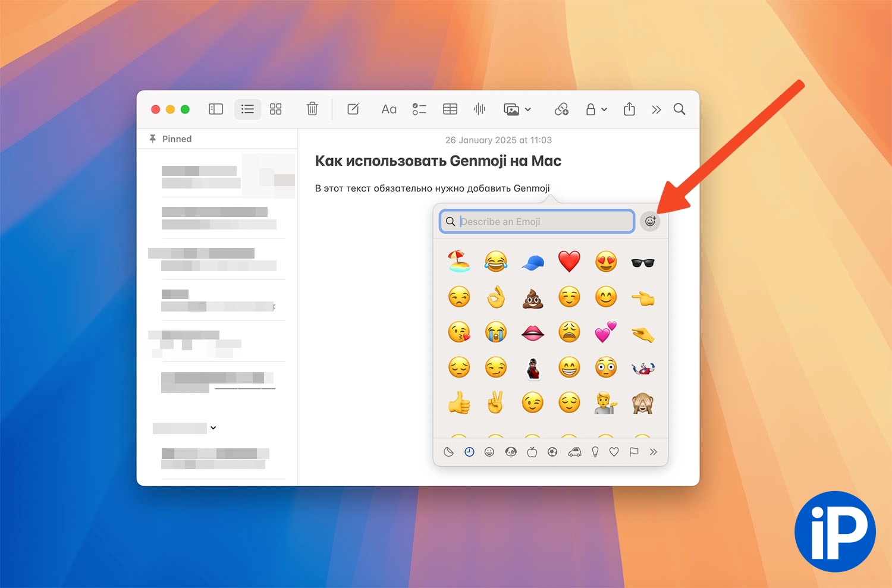Pick the pile of poo emoji
This screenshot has height=588, width=892.
click(533, 297)
